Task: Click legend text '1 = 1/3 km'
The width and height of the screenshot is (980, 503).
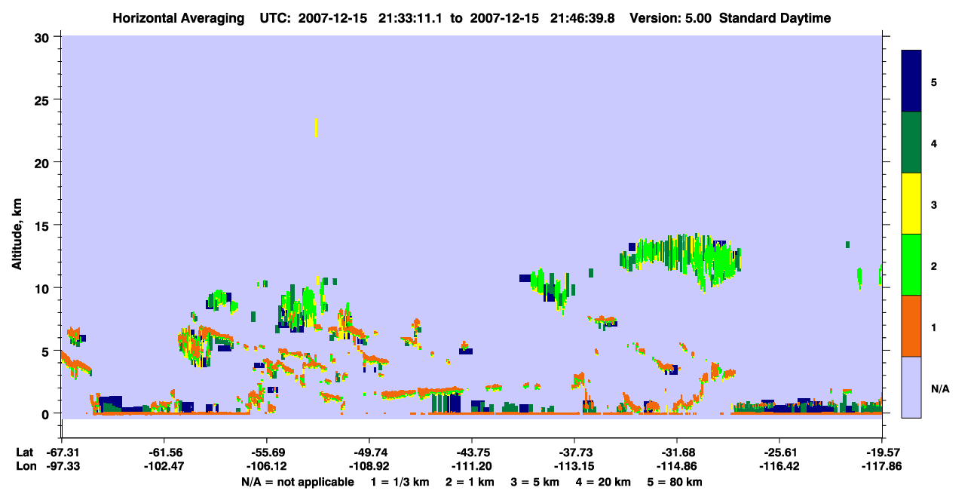Action: [x=399, y=481]
